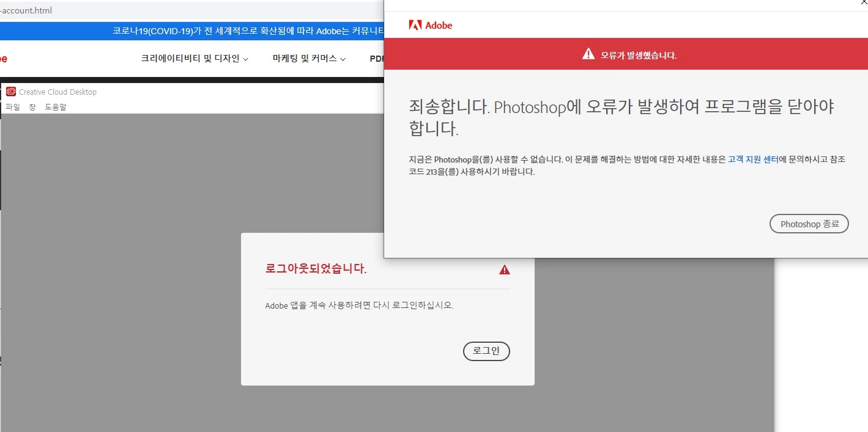The height and width of the screenshot is (432, 868).
Task: Click the Adobe logo in error dialog
Action: (x=431, y=25)
